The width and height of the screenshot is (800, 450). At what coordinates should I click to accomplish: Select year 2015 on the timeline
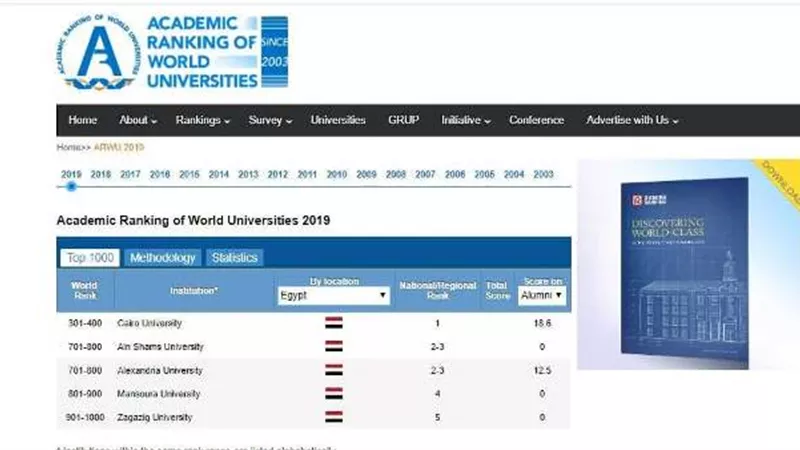pos(189,174)
